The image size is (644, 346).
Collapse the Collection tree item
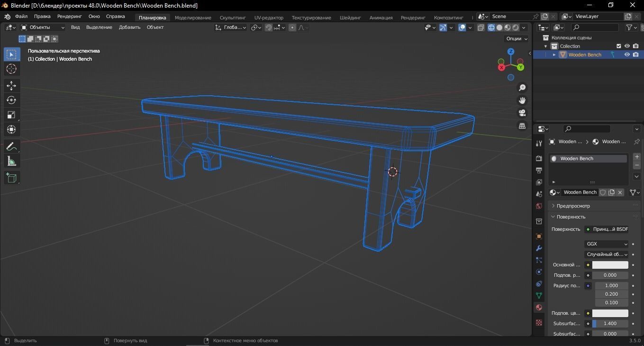pos(546,46)
